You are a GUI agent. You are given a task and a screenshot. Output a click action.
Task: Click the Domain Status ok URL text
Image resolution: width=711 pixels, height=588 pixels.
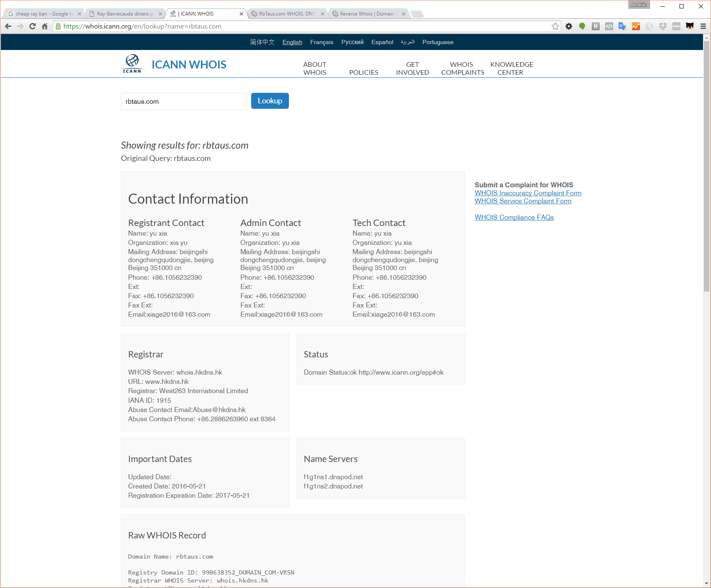pyautogui.click(x=401, y=372)
